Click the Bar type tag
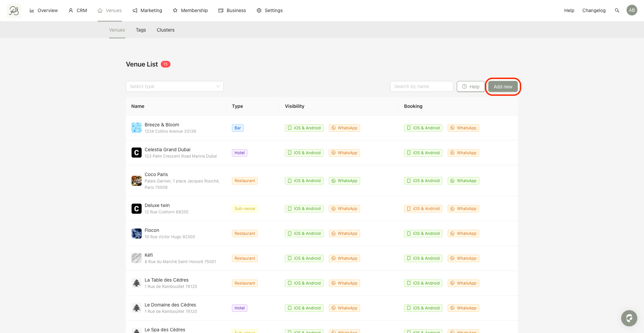Image resolution: width=644 pixels, height=333 pixels. pos(238,128)
